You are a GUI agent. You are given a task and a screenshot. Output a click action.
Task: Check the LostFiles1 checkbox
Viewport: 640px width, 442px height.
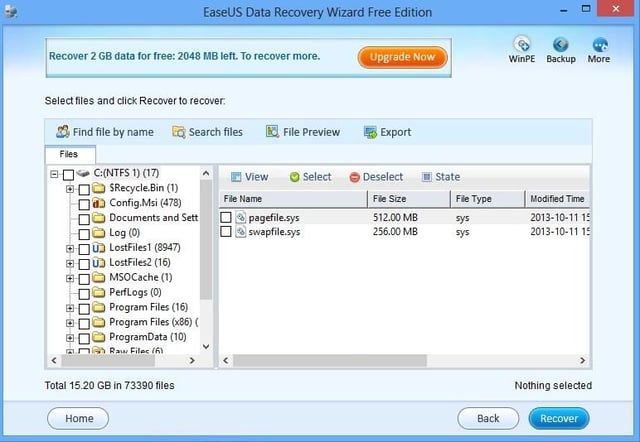point(84,249)
